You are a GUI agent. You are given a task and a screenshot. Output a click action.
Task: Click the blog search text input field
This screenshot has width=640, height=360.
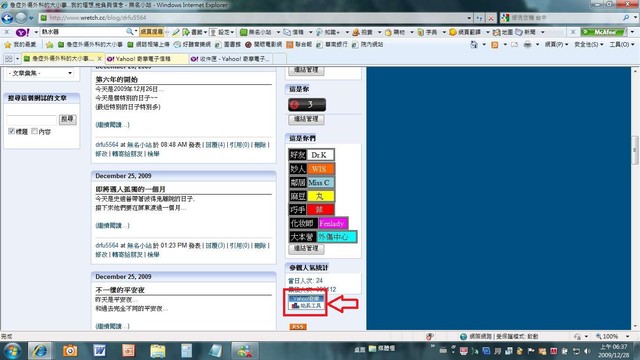pyautogui.click(x=31, y=120)
